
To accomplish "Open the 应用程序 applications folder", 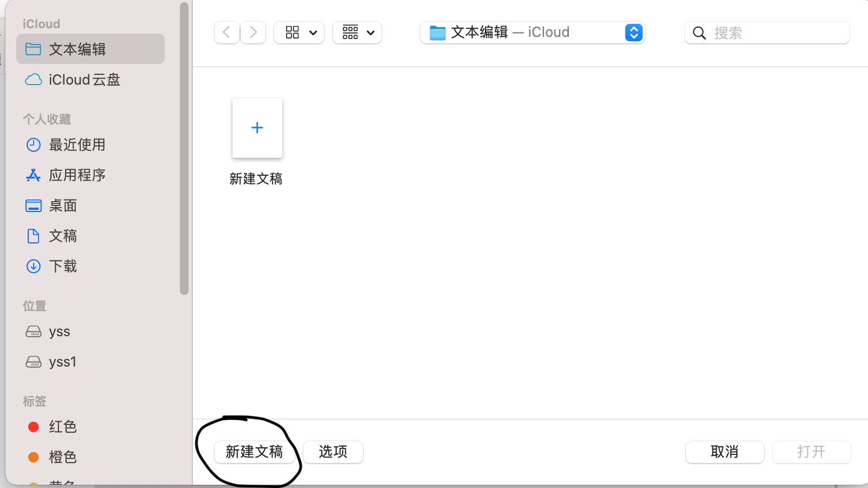I will click(x=90, y=175).
